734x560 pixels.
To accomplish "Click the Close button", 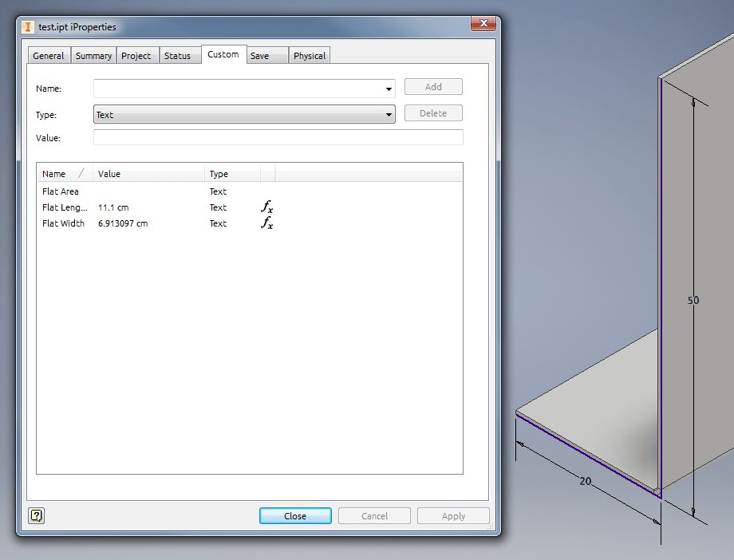I will 295,515.
